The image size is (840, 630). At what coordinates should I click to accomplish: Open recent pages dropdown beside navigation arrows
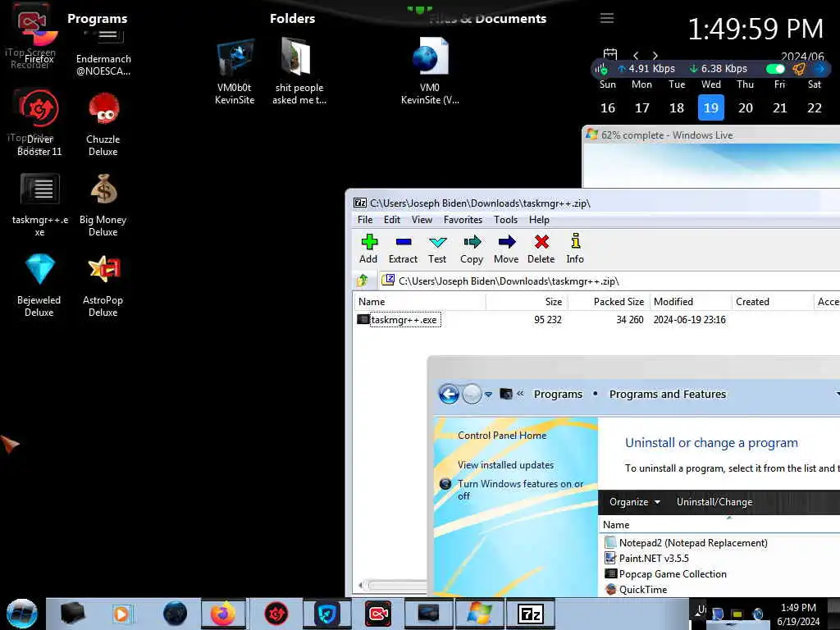(488, 395)
